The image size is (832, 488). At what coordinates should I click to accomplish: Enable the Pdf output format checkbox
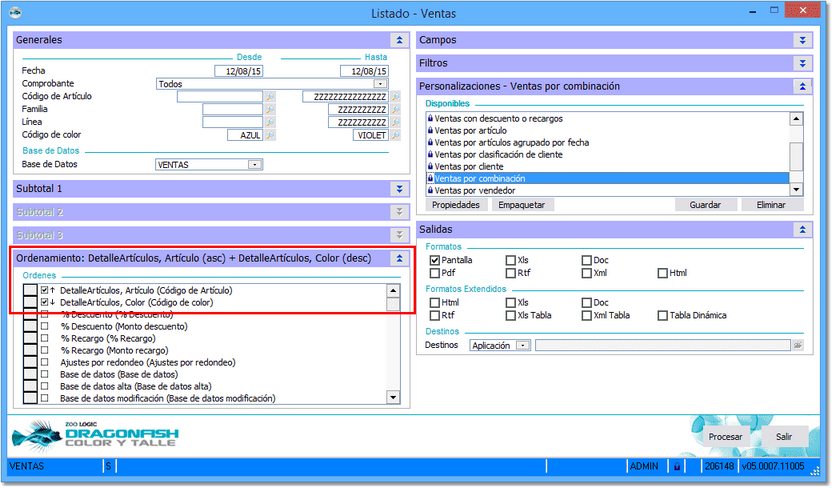coord(435,272)
